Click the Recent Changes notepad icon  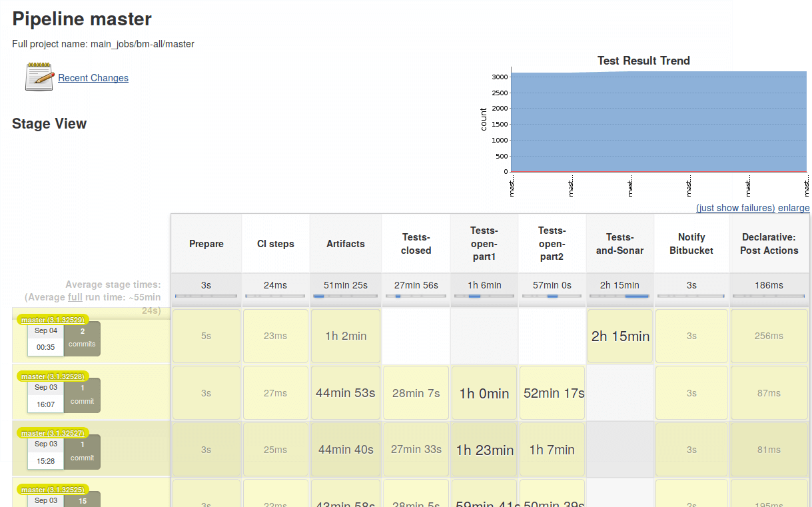[x=39, y=77]
